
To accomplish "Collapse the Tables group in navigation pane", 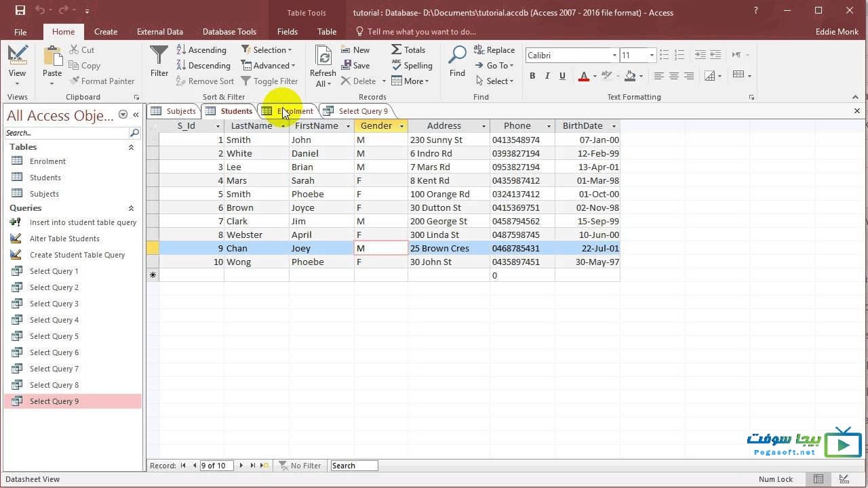I will click(x=131, y=147).
